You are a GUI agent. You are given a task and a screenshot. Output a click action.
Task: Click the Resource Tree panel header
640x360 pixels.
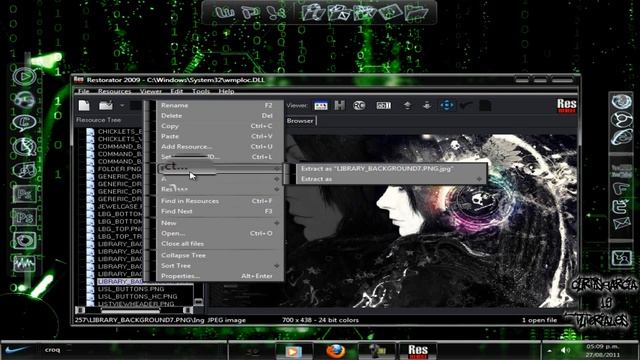(98, 120)
